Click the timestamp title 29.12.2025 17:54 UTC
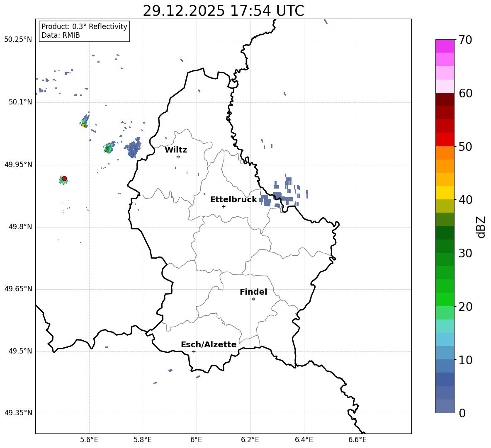The height and width of the screenshot is (448, 491). 223,11
